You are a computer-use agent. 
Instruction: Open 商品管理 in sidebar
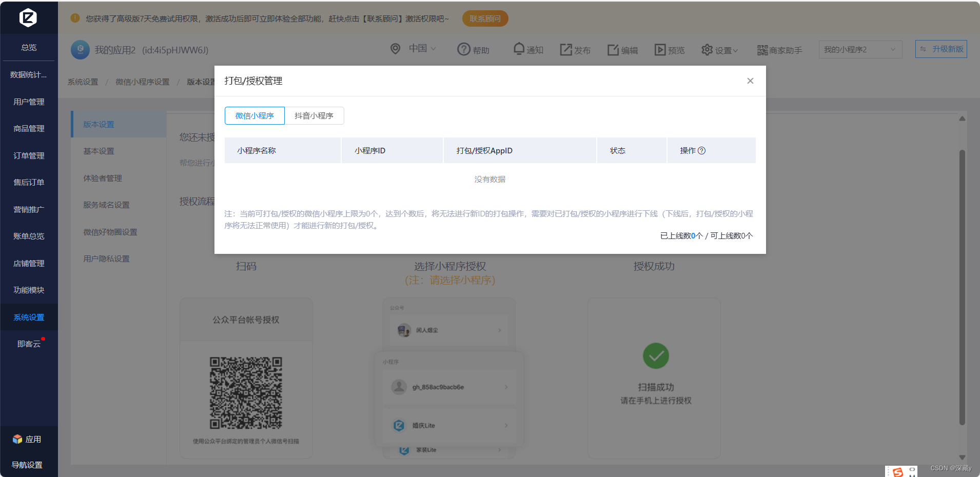click(29, 128)
